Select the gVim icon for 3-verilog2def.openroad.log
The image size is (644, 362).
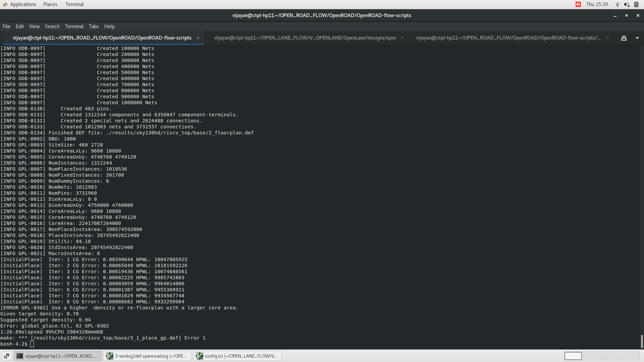click(110, 356)
